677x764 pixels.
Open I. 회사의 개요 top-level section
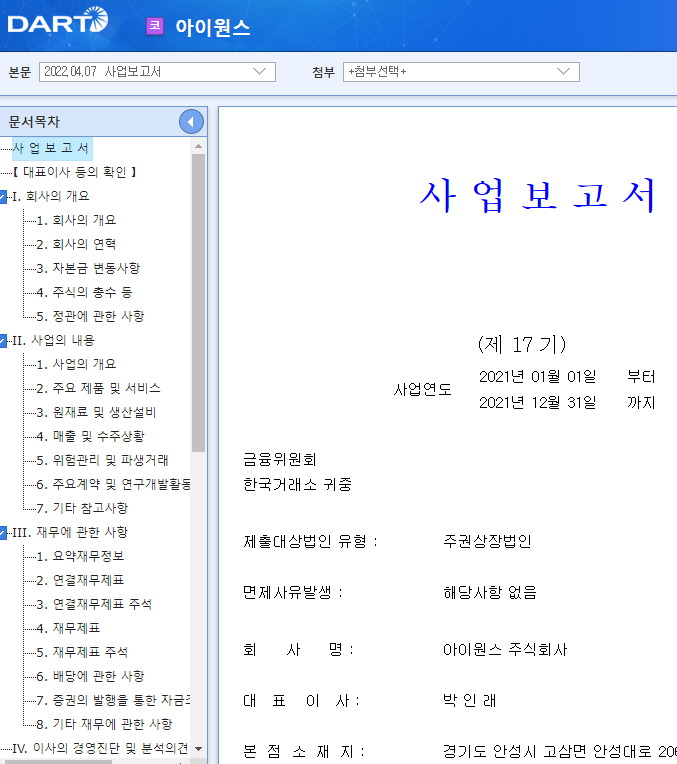(x=51, y=196)
